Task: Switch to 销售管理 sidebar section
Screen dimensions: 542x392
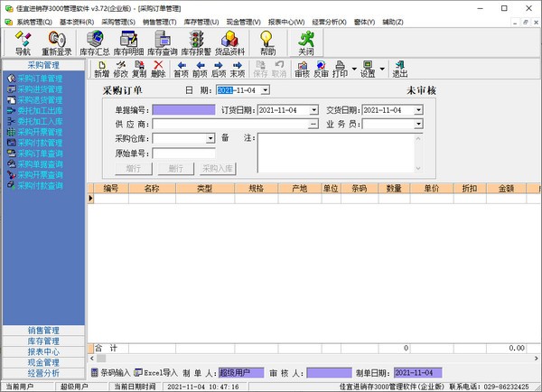Action: (x=43, y=331)
